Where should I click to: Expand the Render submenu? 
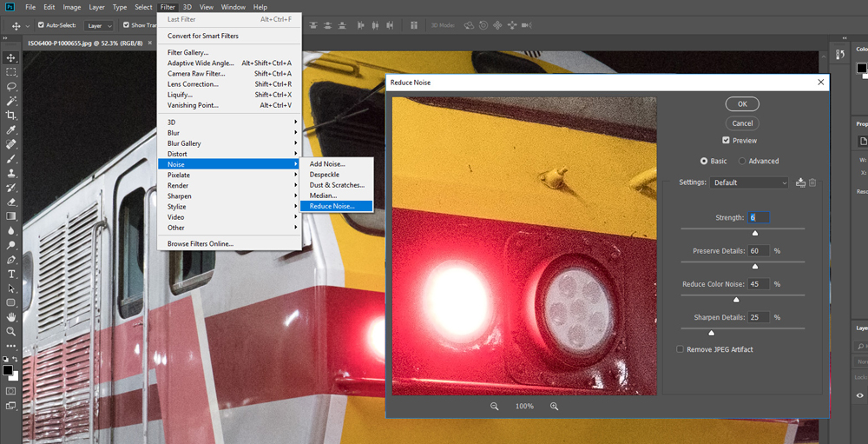pos(230,185)
